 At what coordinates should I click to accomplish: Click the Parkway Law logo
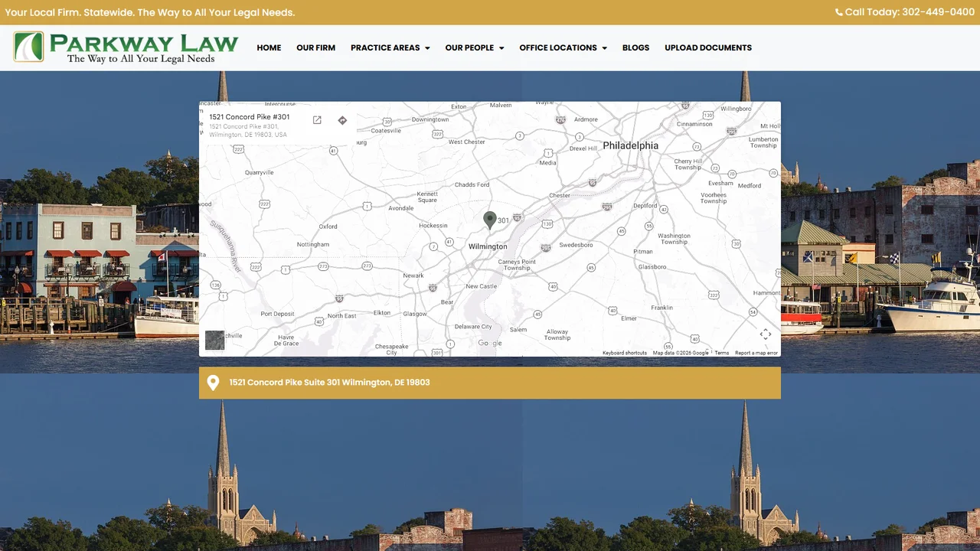coord(126,47)
